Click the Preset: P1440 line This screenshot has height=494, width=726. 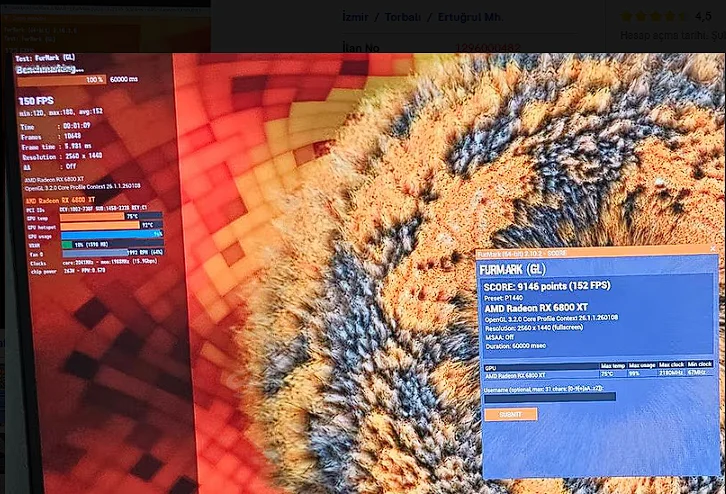[x=503, y=298]
